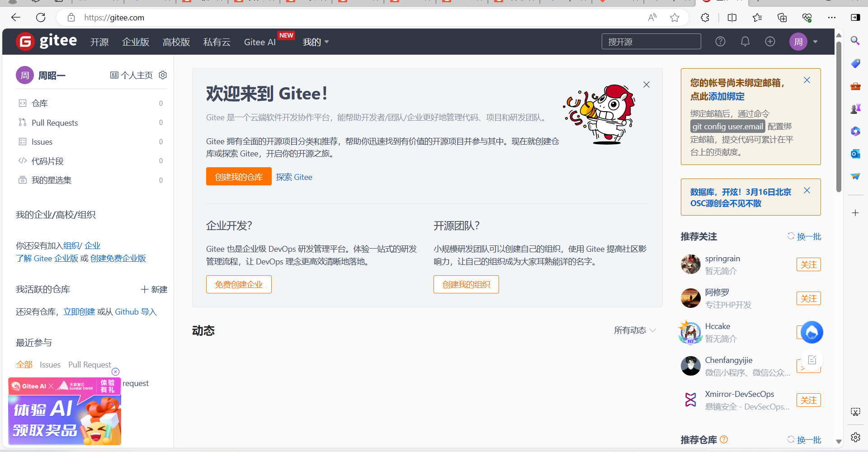Click 创建我的组织 button
This screenshot has height=452, width=868.
[466, 284]
